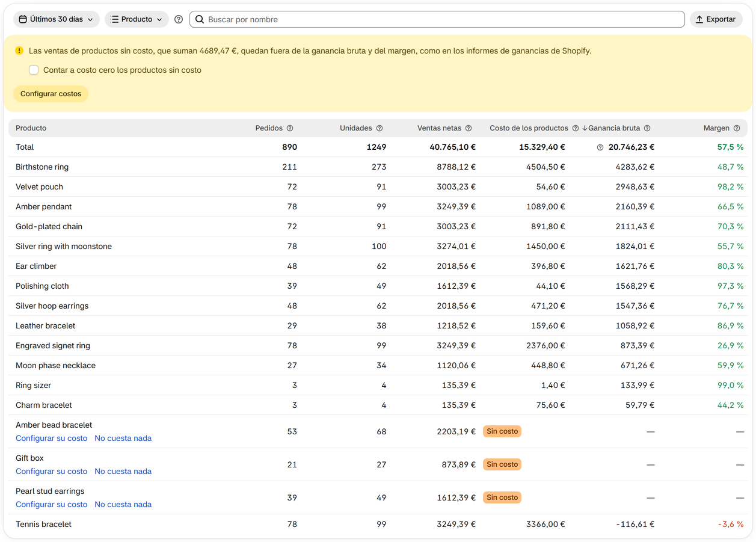Select the Velvet pouch product name

pos(39,187)
